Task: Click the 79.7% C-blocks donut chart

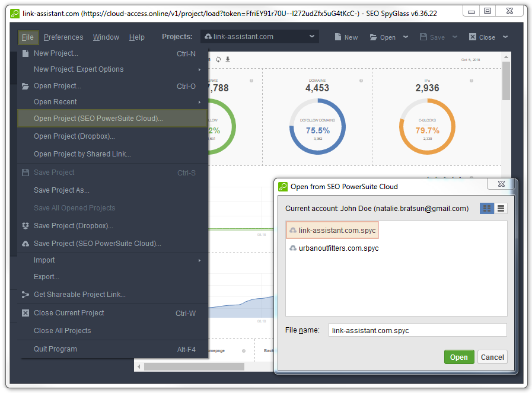Action: (x=427, y=126)
